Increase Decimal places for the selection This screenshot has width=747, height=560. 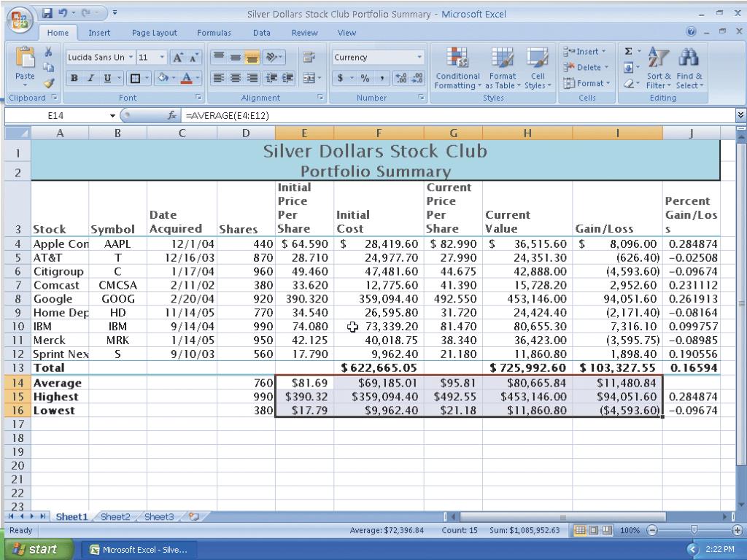coord(401,78)
